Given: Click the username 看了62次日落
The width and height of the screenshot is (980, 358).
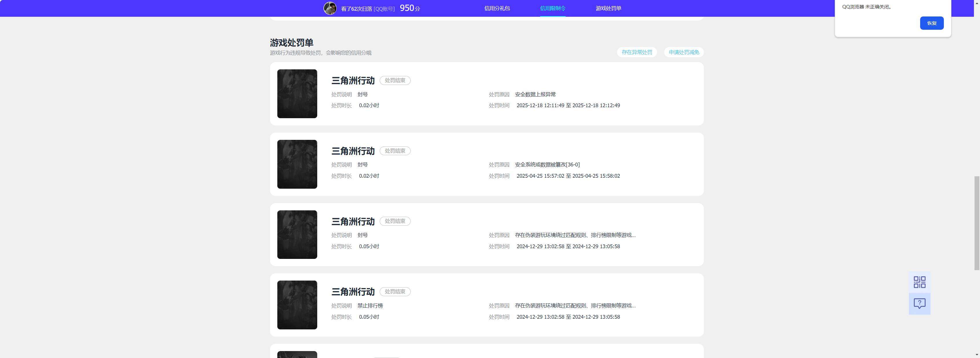Looking at the screenshot, I should click(357, 9).
